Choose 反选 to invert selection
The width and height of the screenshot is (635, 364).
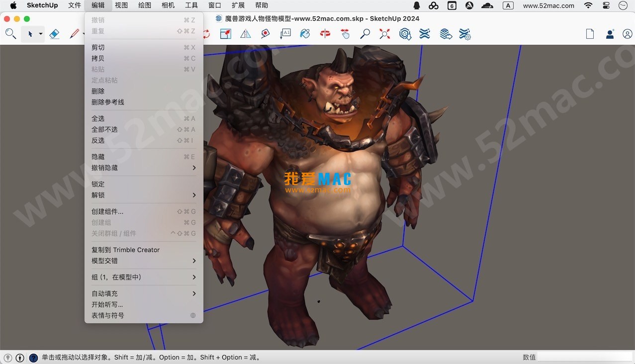click(144, 140)
